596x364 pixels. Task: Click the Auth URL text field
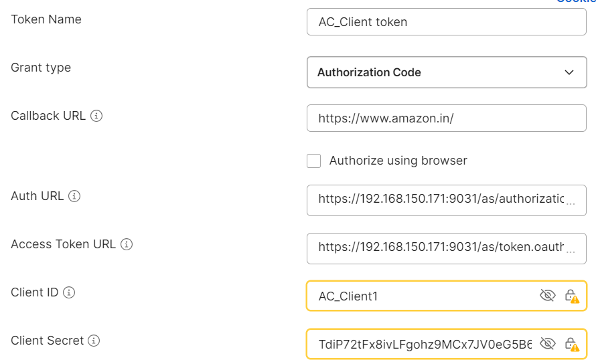coord(447,200)
